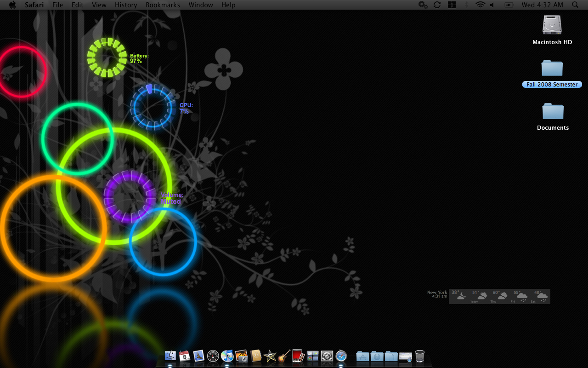Select the Macintosh HD drive icon
This screenshot has width=588, height=368.
tap(552, 25)
